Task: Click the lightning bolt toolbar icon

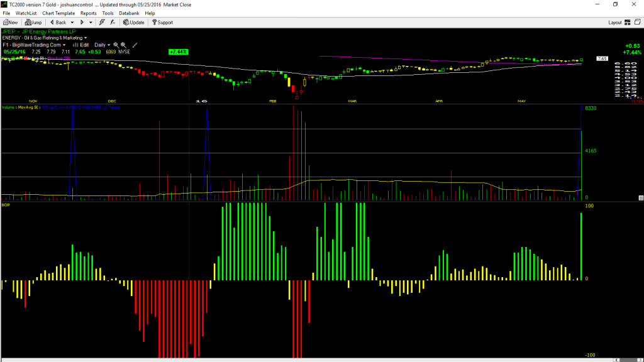Action: [102, 23]
